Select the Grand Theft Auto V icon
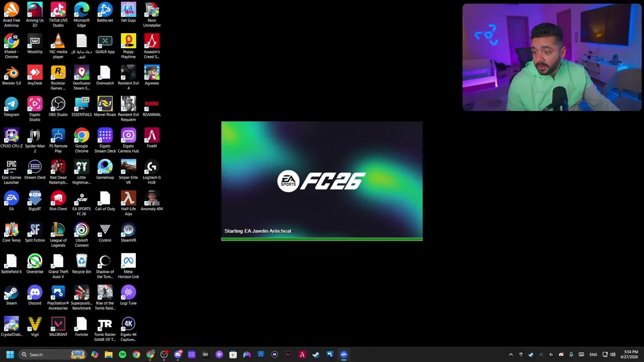 58,266
